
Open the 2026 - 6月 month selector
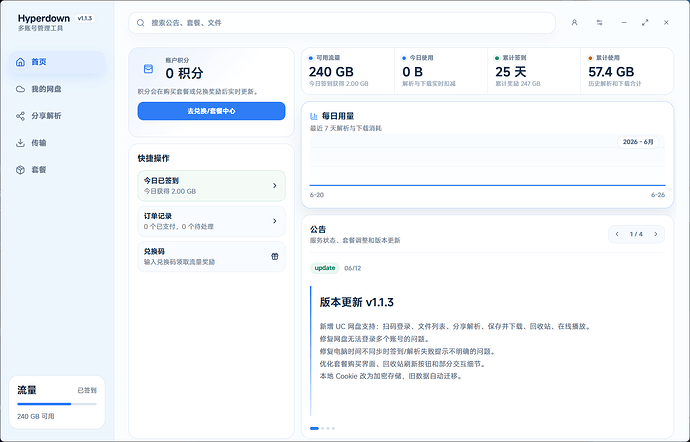[638, 142]
